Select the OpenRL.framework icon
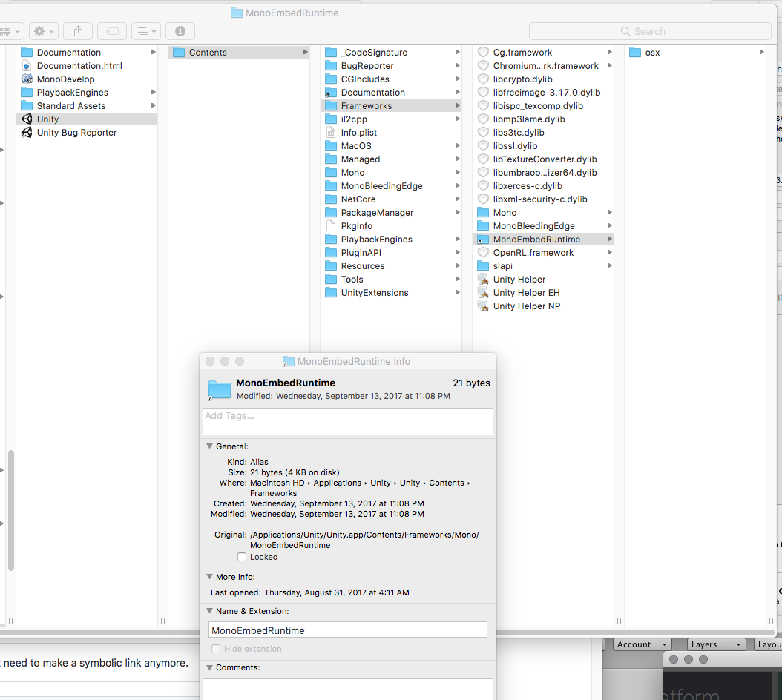The image size is (782, 700). click(483, 253)
